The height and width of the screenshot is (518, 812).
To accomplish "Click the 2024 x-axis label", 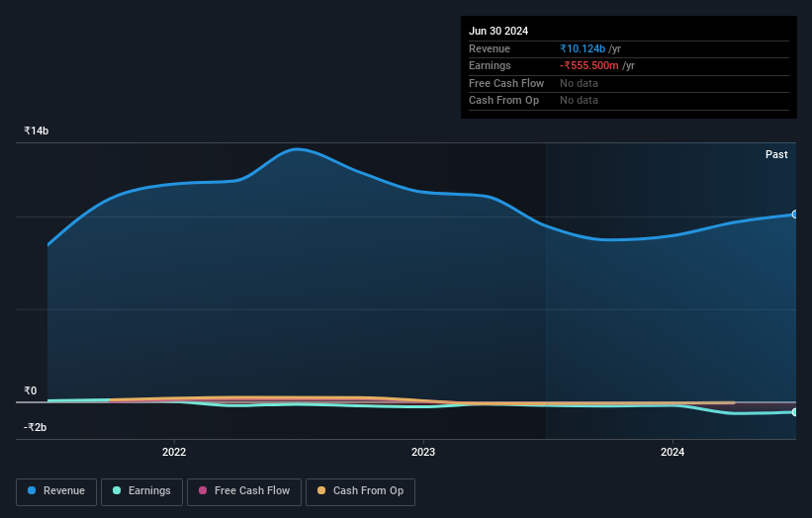I will 673,452.
